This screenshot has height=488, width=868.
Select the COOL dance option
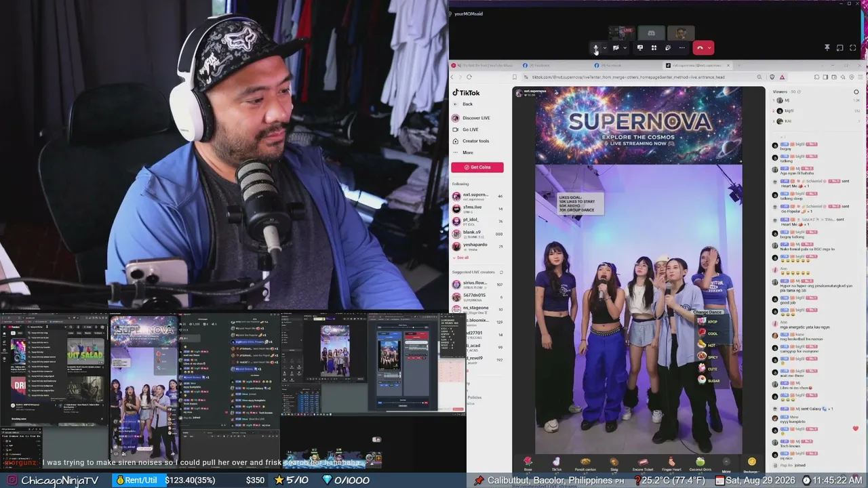707,333
